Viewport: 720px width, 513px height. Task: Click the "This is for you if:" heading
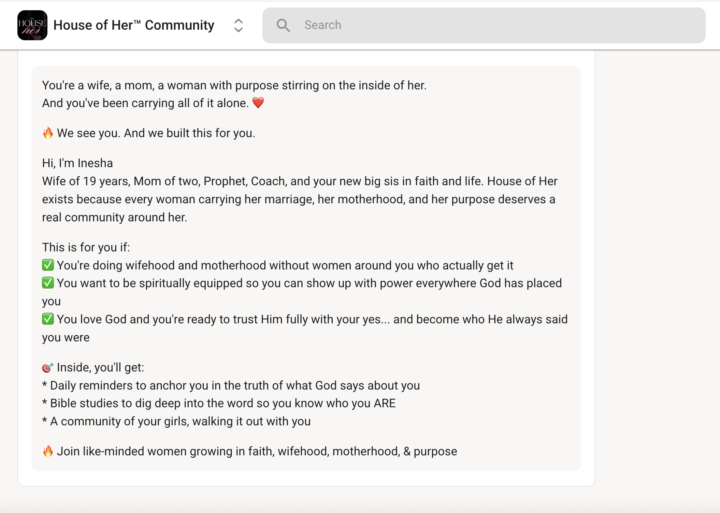point(86,247)
